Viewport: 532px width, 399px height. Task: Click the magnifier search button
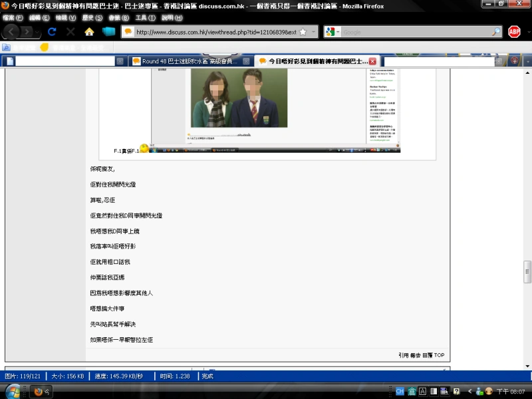(x=496, y=32)
